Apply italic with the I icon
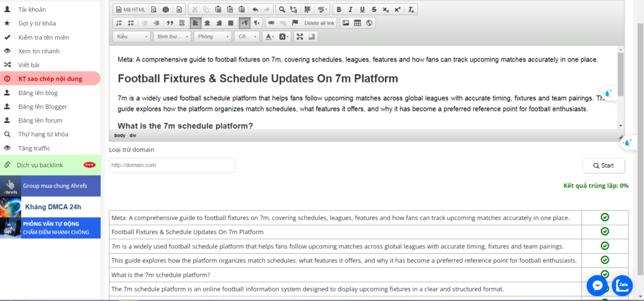The width and height of the screenshot is (644, 301). pyautogui.click(x=351, y=9)
